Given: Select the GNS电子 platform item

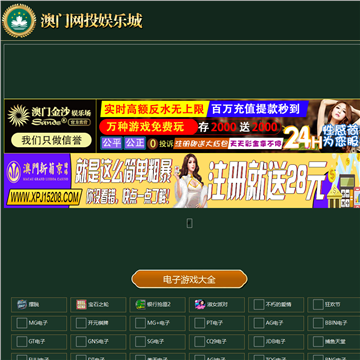Looking at the screenshot, I should pos(98,342).
